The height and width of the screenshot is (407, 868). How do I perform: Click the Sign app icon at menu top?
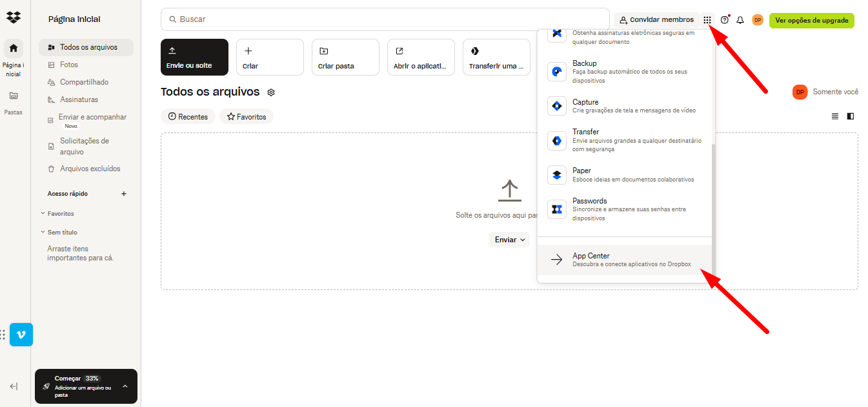(x=557, y=36)
